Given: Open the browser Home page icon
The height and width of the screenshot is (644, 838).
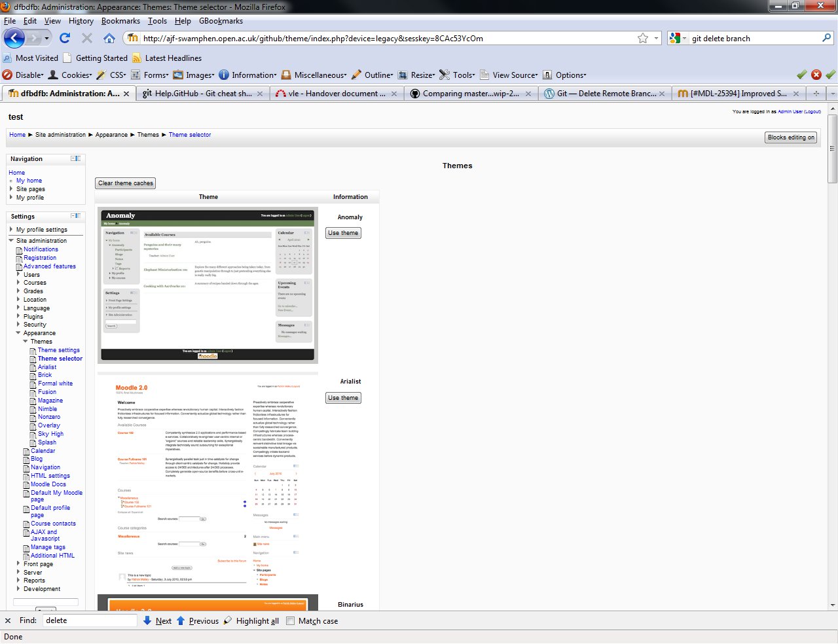Looking at the screenshot, I should click(x=109, y=38).
